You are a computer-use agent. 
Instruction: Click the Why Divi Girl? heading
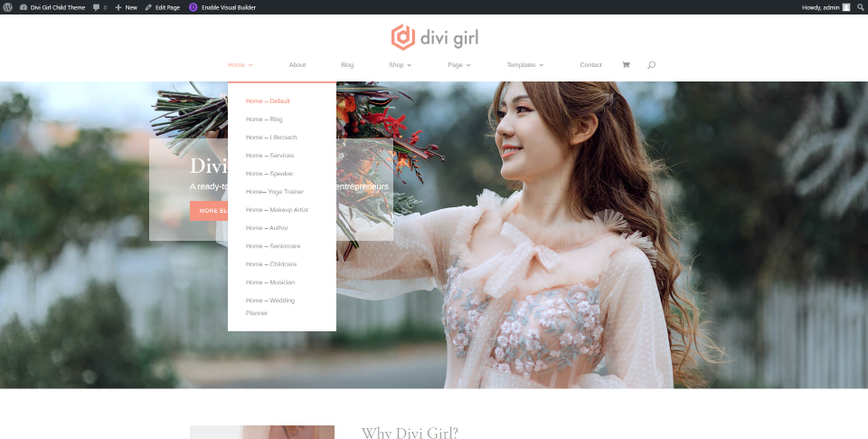410,433
